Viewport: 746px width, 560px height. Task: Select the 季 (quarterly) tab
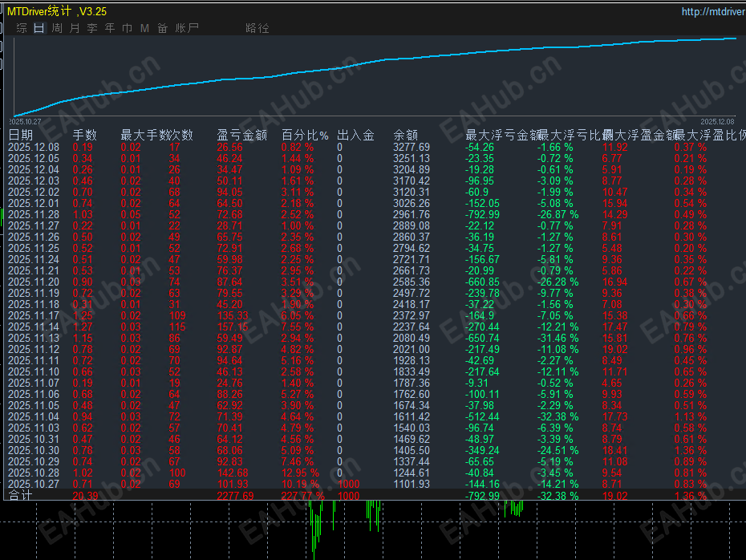tap(92, 28)
